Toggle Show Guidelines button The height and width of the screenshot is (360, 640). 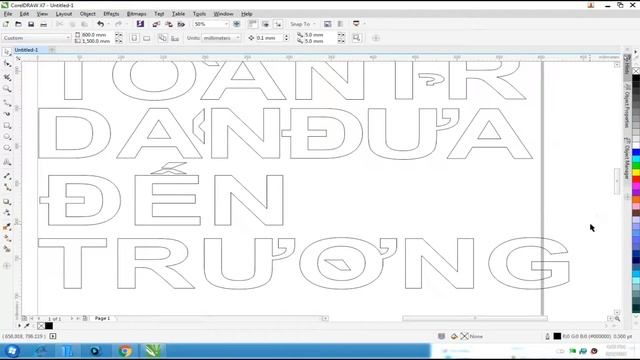[x=278, y=24]
